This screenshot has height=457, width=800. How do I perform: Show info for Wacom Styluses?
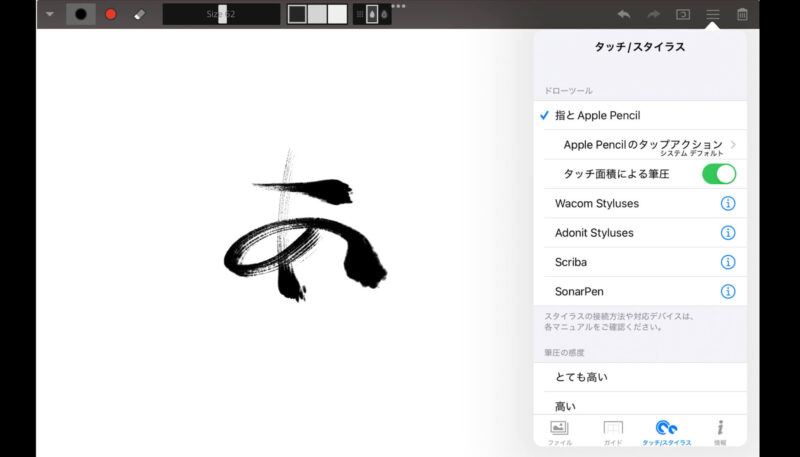(x=728, y=204)
